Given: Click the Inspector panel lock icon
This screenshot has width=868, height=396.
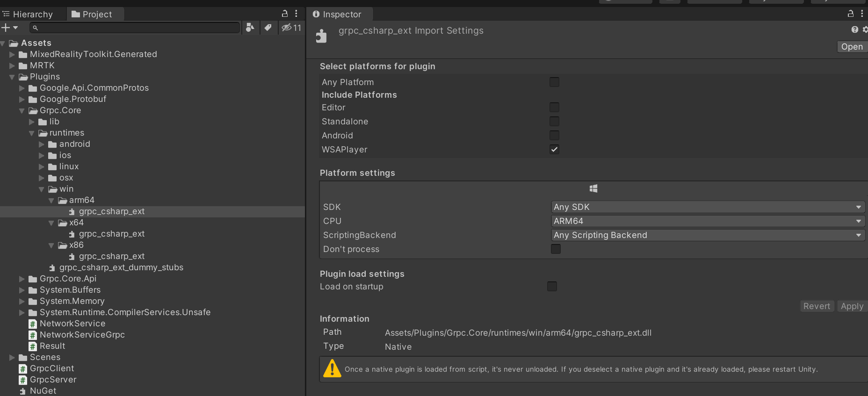Looking at the screenshot, I should [851, 14].
